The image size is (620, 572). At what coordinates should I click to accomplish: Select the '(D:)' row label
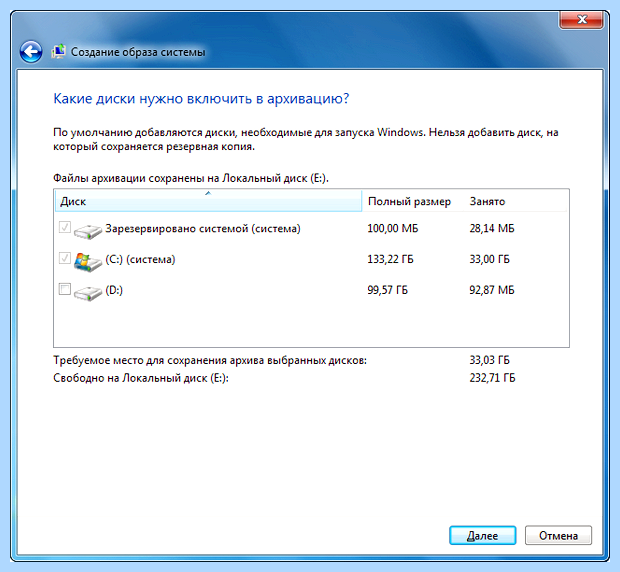[114, 290]
